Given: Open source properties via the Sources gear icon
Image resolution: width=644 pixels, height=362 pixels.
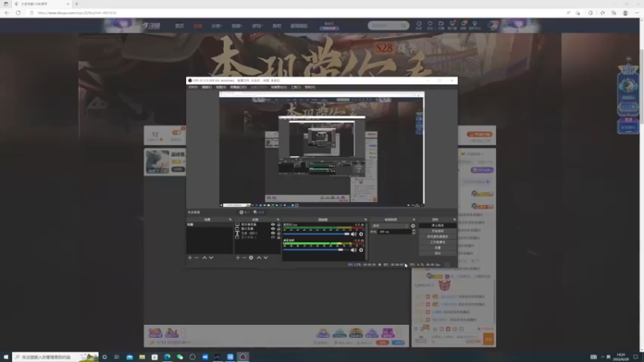Looking at the screenshot, I should point(251,257).
